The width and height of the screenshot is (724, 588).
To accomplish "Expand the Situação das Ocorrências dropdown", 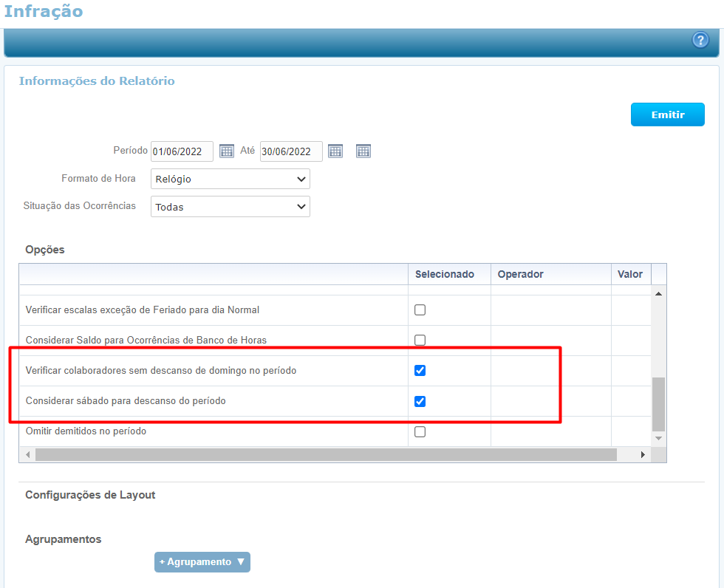I will click(230, 207).
